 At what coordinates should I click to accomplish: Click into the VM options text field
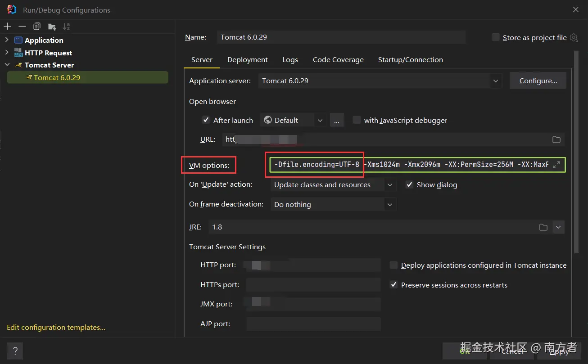click(x=417, y=165)
